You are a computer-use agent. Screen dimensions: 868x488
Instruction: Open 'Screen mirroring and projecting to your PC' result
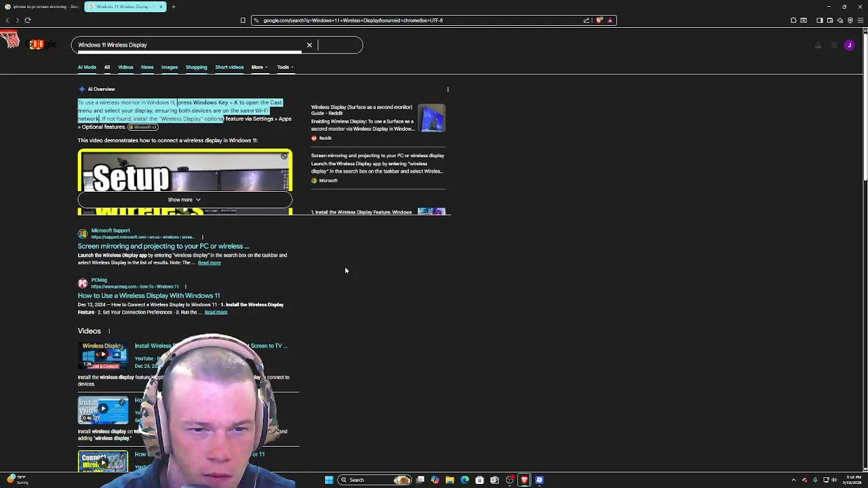tap(163, 247)
